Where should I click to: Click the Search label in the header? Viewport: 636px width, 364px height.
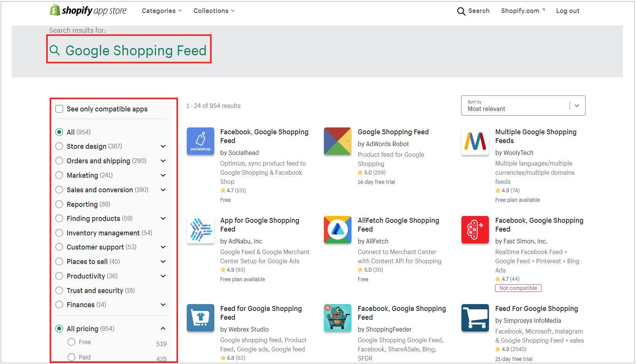[479, 11]
